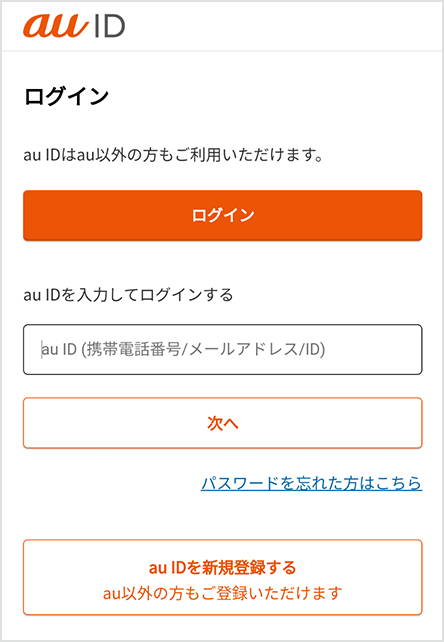The width and height of the screenshot is (444, 642).
Task: Click the au以外の方もご登録いただけます subtitle
Action: point(222,593)
